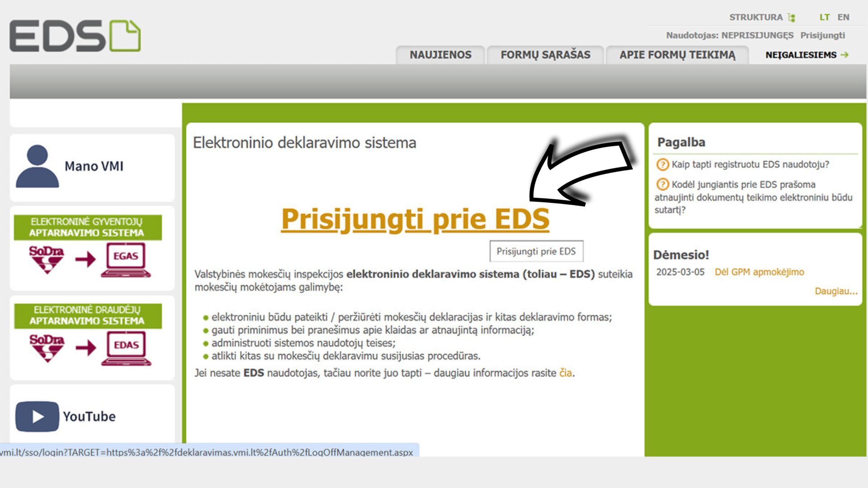The height and width of the screenshot is (488, 868).
Task: Open the YouTube text link
Action: tap(89, 416)
